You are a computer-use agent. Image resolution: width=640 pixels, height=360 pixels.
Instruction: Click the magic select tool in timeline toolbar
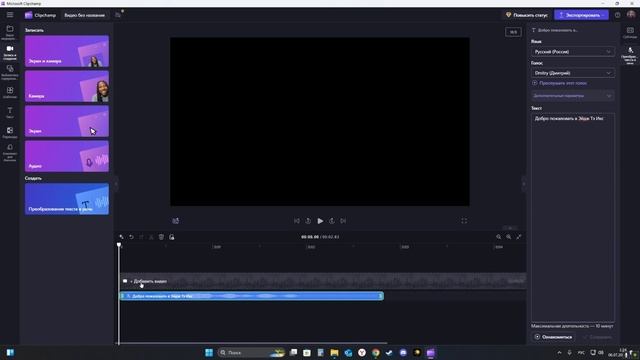tap(121, 237)
